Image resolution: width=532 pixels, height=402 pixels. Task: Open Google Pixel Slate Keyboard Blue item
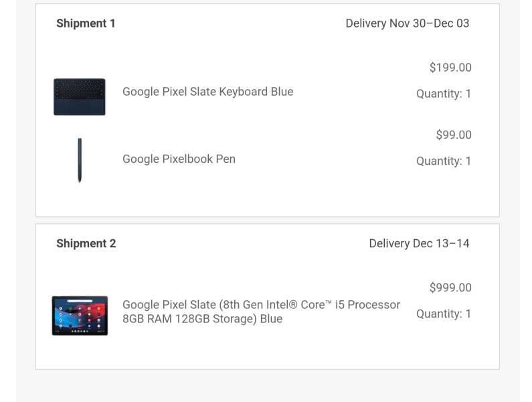(x=207, y=92)
